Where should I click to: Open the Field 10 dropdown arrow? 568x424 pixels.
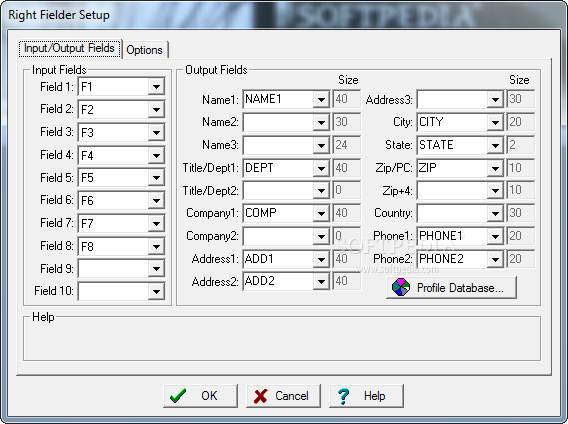tap(156, 291)
